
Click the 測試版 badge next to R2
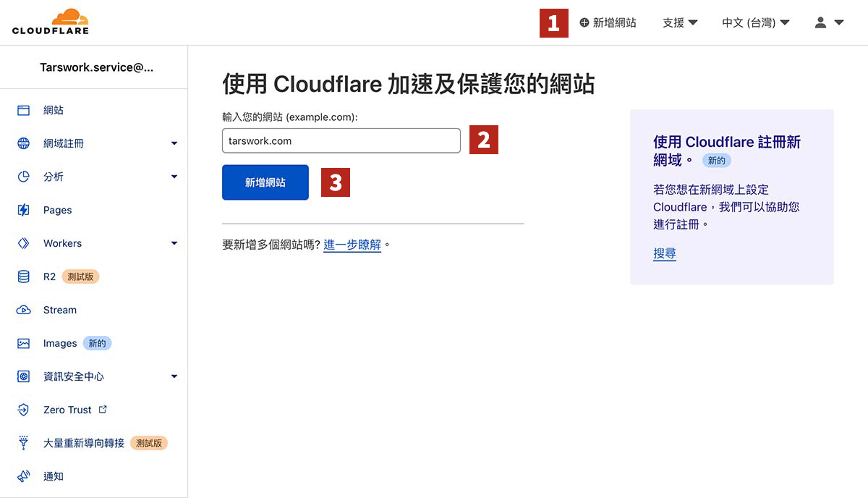pos(80,277)
